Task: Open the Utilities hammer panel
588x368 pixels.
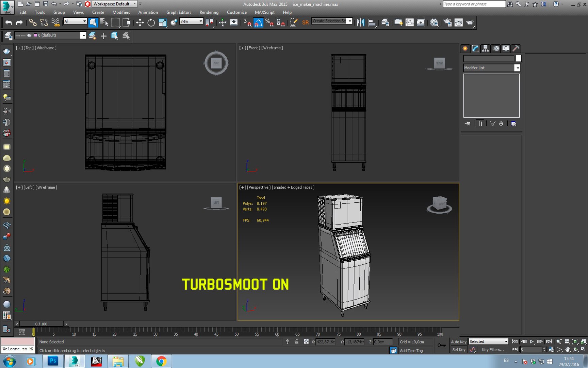Action: [x=516, y=48]
